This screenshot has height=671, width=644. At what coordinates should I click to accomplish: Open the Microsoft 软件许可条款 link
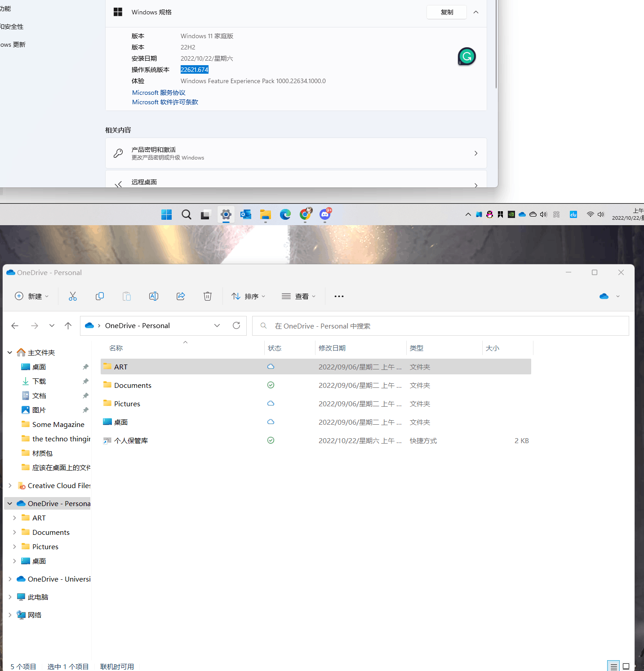tap(165, 102)
